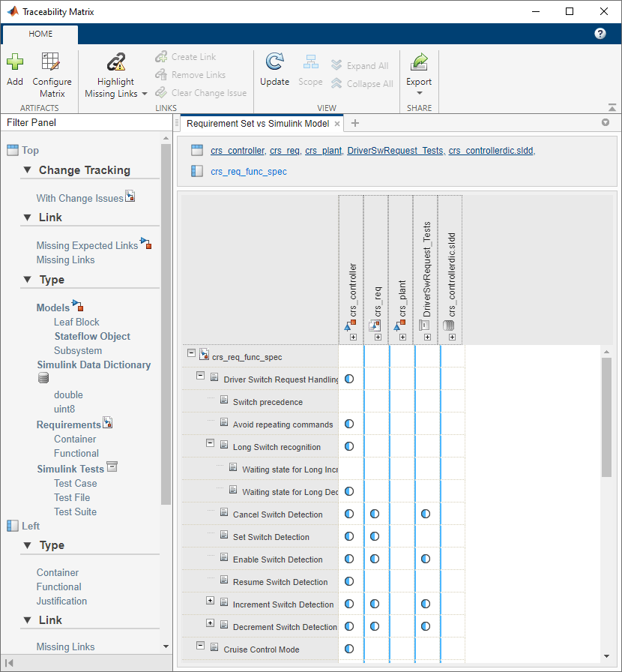Click link marker for Cancel Switch Detection under DriverSwRequest_Tests
The height and width of the screenshot is (672, 622).
coord(426,514)
